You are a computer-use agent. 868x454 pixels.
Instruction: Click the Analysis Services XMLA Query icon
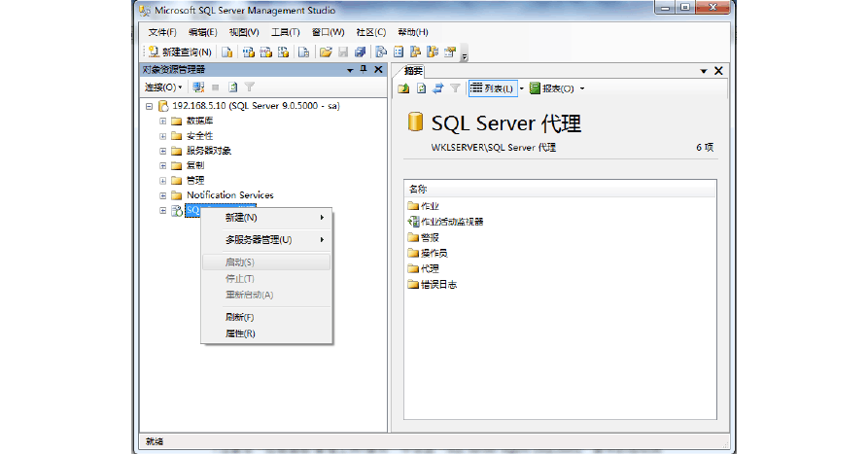coord(284,52)
